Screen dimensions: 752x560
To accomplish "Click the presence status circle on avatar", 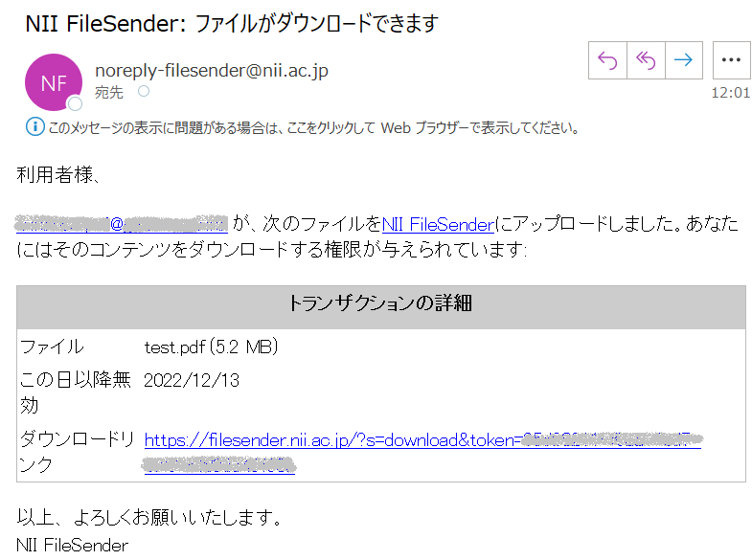I will click(75, 103).
